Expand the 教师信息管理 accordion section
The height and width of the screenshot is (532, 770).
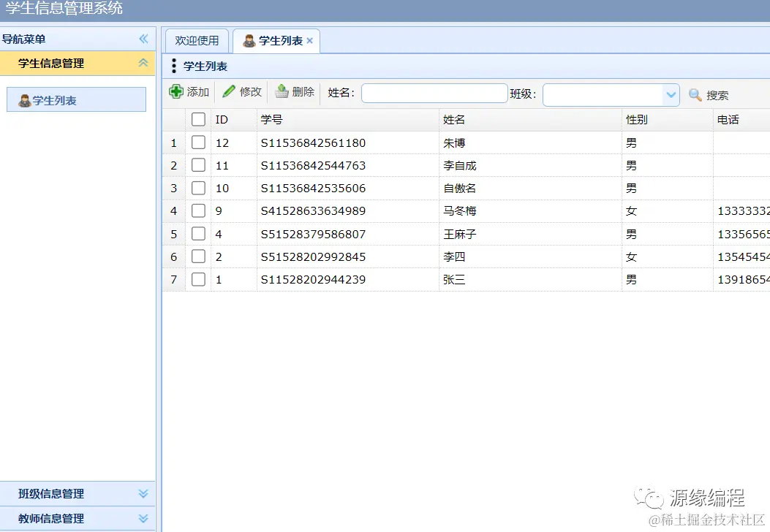tap(143, 518)
